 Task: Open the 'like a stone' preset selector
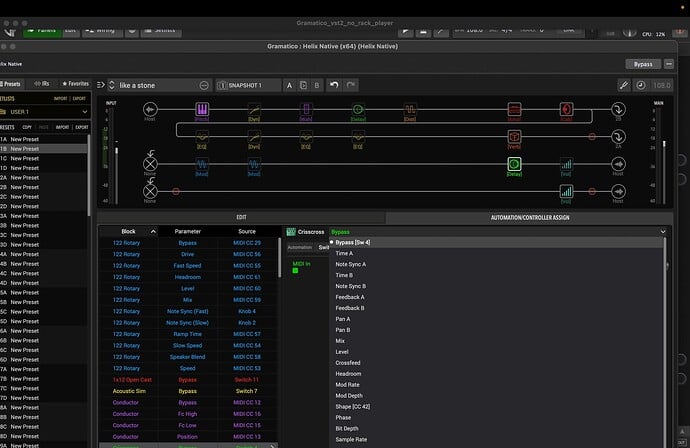[x=158, y=85]
